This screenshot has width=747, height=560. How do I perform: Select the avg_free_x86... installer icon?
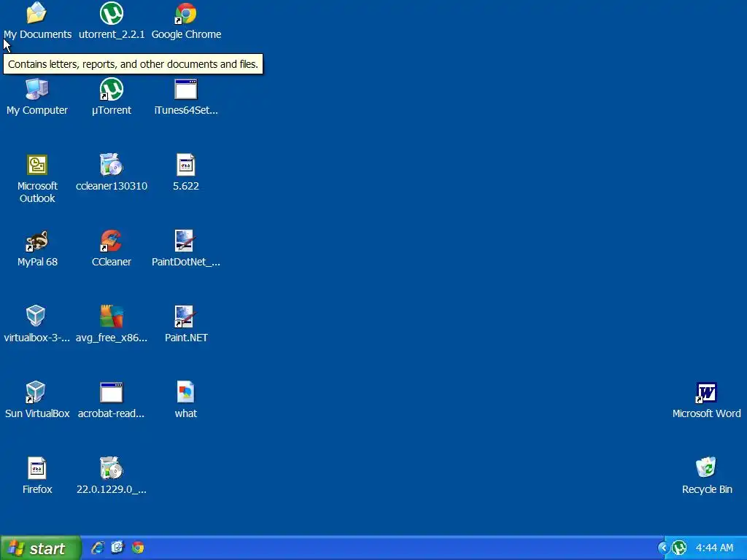coord(112,316)
